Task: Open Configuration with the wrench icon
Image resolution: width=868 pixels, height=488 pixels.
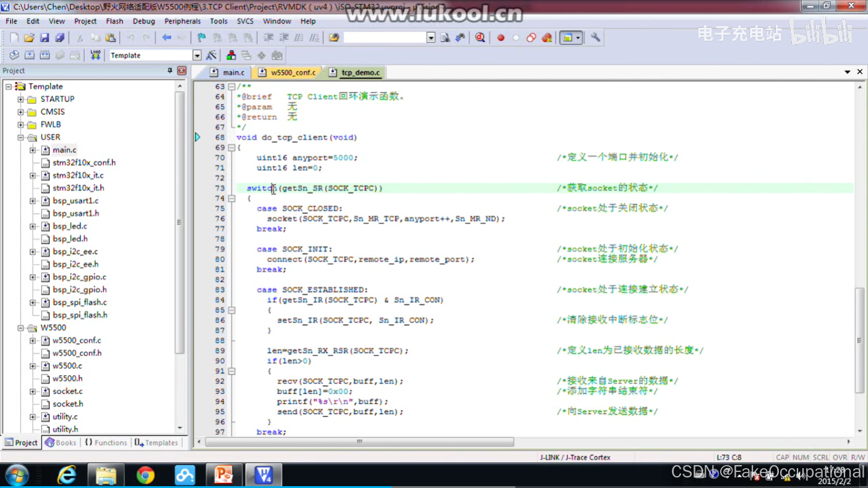Action: (595, 38)
